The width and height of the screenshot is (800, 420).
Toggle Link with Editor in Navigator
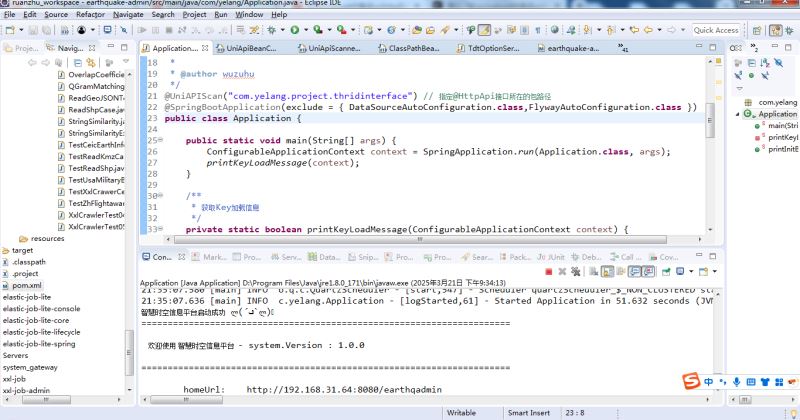pos(91,63)
